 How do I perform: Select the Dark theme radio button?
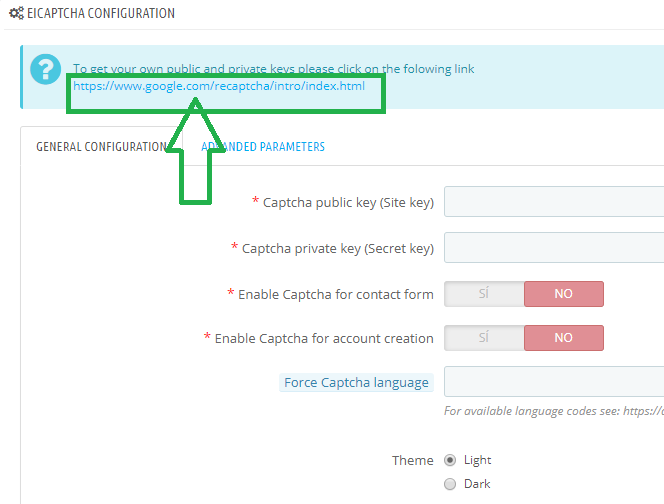pos(450,484)
